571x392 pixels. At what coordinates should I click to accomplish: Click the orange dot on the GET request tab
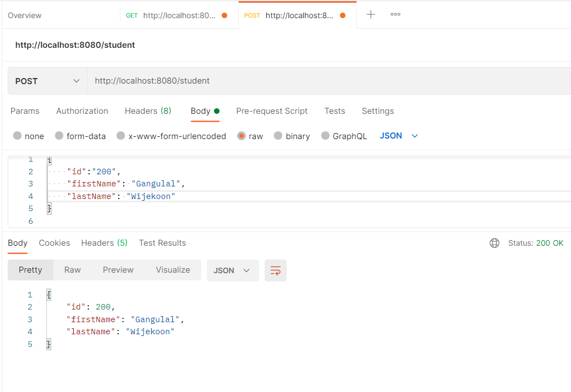pos(225,16)
